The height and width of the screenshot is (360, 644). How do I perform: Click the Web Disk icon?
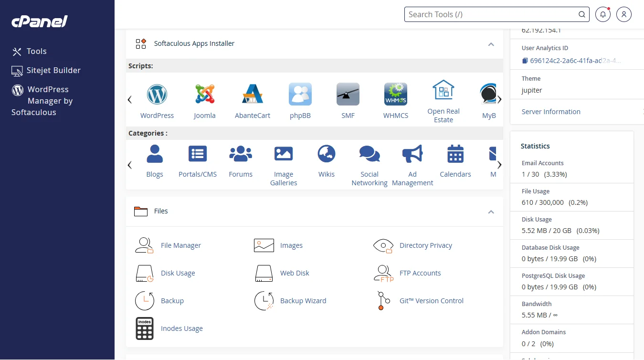[x=264, y=273]
